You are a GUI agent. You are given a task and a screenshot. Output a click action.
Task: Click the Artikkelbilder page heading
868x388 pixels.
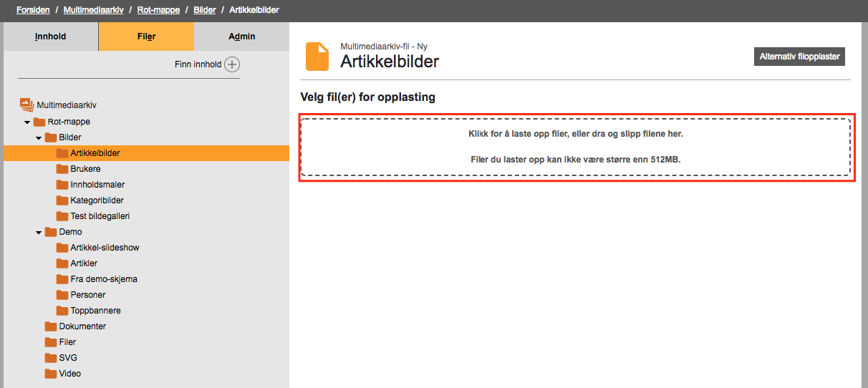(x=390, y=62)
